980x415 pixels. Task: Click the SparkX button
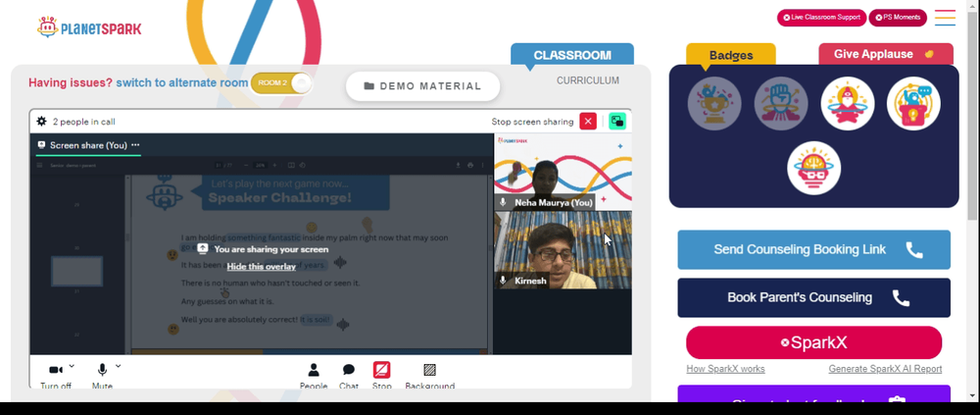coord(813,342)
